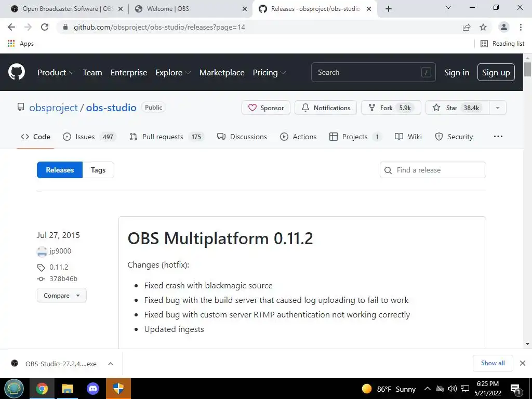Open the Apps grid shortcut

click(20, 44)
